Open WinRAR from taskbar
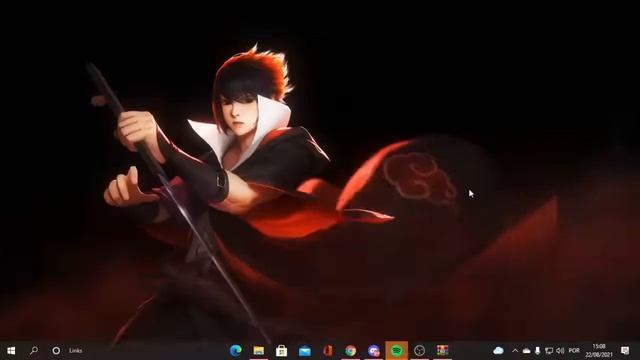This screenshot has height=360, width=640. (x=442, y=351)
